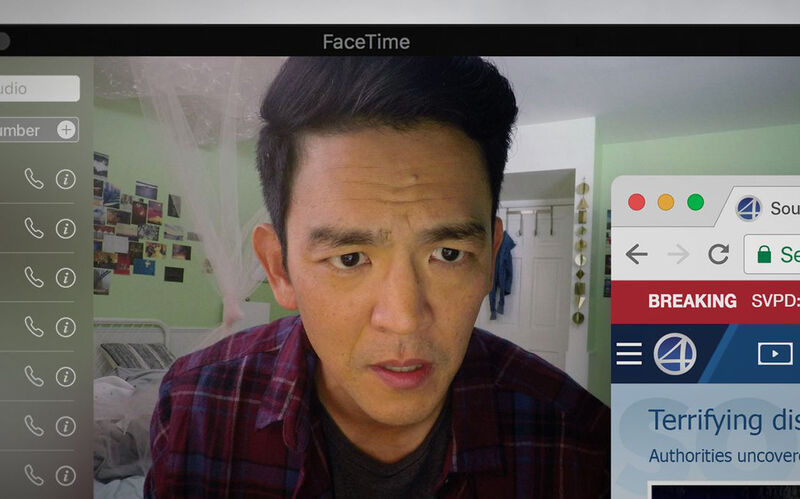
Task: Maximize the browser window with the green button
Action: pyautogui.click(x=695, y=202)
